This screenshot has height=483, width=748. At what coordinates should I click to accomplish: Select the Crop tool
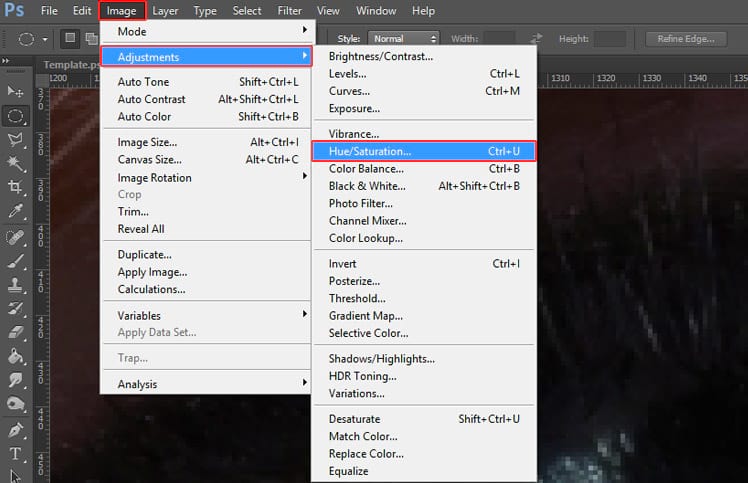(x=15, y=187)
